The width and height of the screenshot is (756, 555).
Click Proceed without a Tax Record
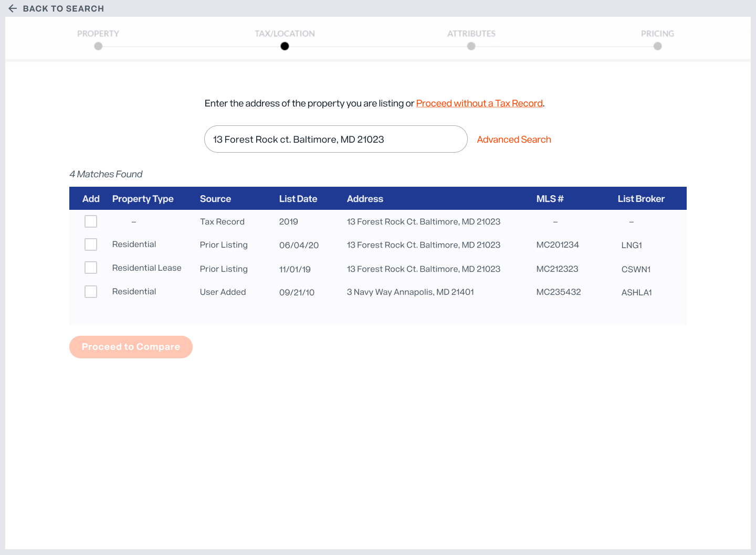[x=479, y=103]
